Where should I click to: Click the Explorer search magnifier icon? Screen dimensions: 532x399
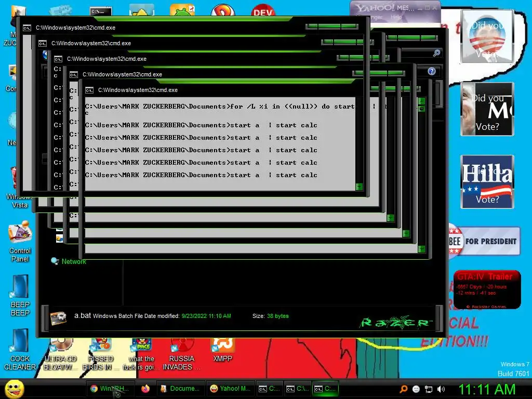pos(436,53)
